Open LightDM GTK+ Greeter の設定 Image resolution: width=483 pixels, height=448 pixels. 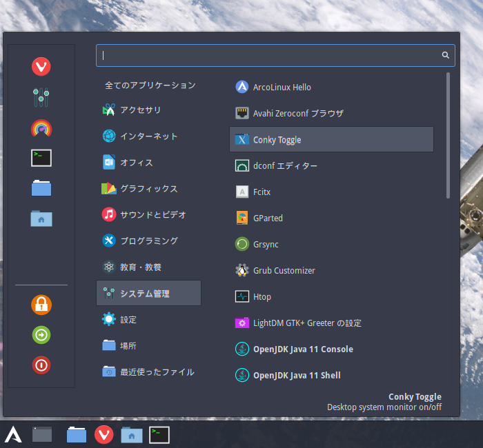[331, 323]
